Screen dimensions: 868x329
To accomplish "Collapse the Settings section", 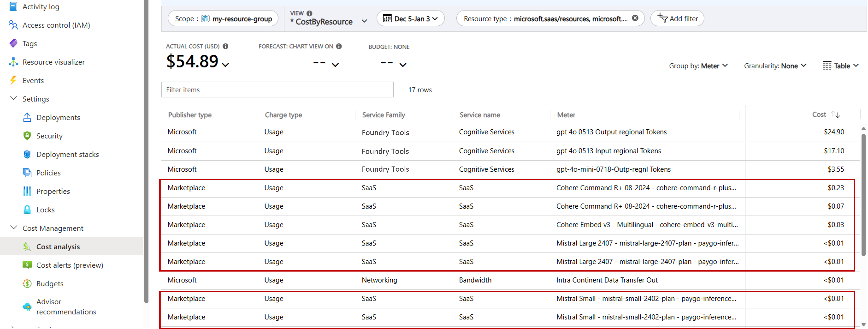I will (13, 99).
